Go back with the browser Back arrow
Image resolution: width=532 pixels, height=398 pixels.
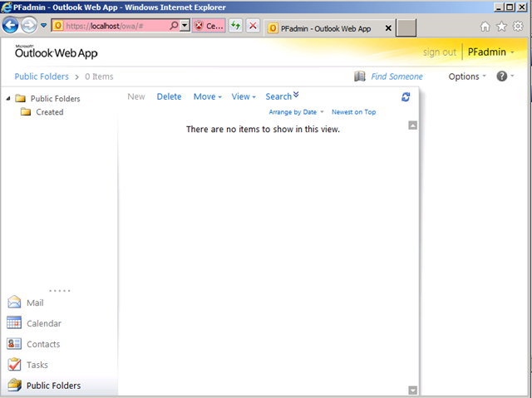pyautogui.click(x=10, y=26)
